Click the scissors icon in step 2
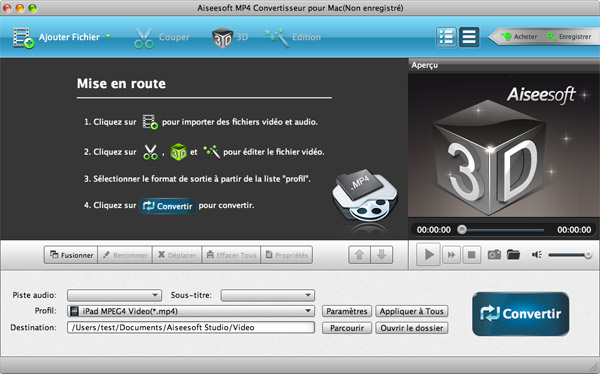This screenshot has width=600, height=374. pyautogui.click(x=150, y=152)
